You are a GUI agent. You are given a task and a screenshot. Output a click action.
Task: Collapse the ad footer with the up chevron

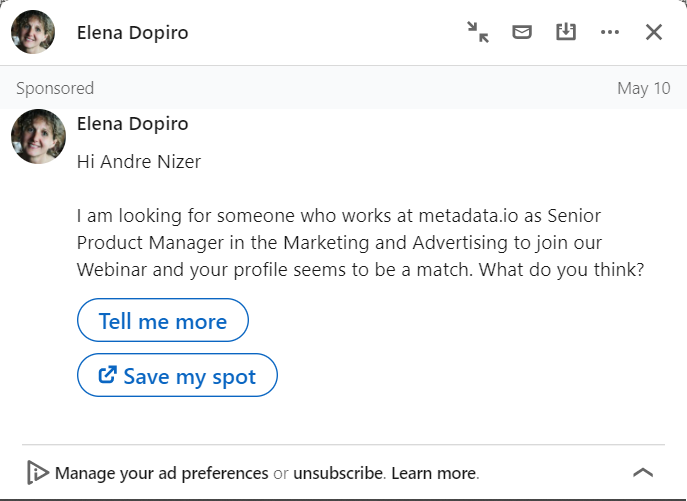pyautogui.click(x=643, y=473)
